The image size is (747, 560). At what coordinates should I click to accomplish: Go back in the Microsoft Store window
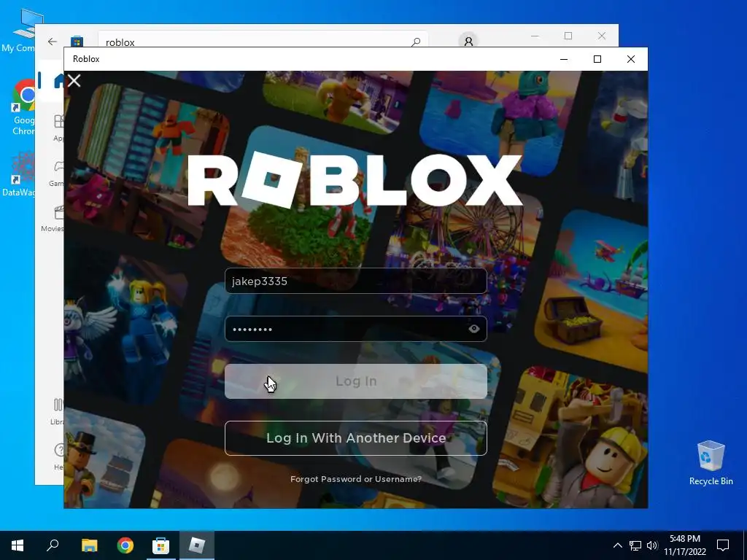(53, 42)
